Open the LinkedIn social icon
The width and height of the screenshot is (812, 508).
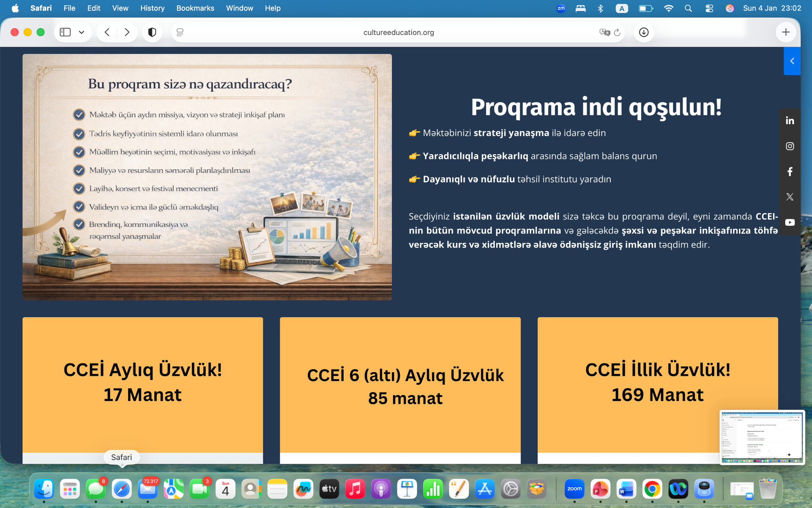coord(790,121)
